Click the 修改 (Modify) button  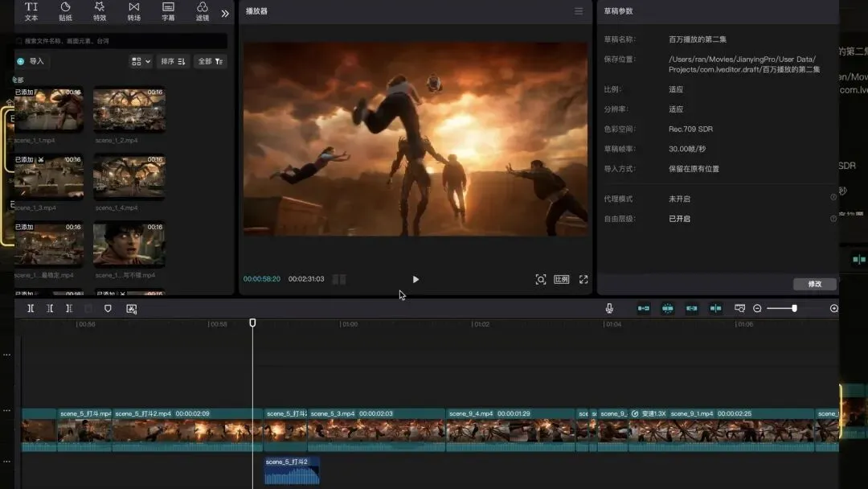(x=814, y=284)
